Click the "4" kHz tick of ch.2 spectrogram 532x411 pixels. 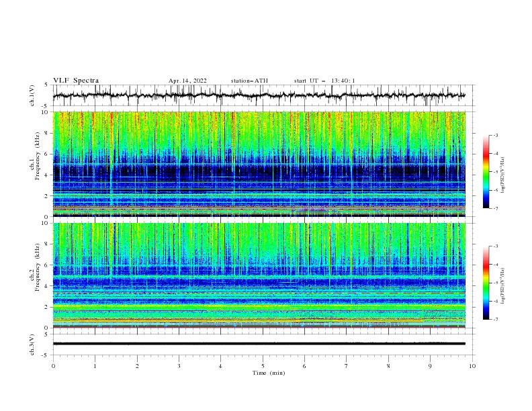(47, 286)
